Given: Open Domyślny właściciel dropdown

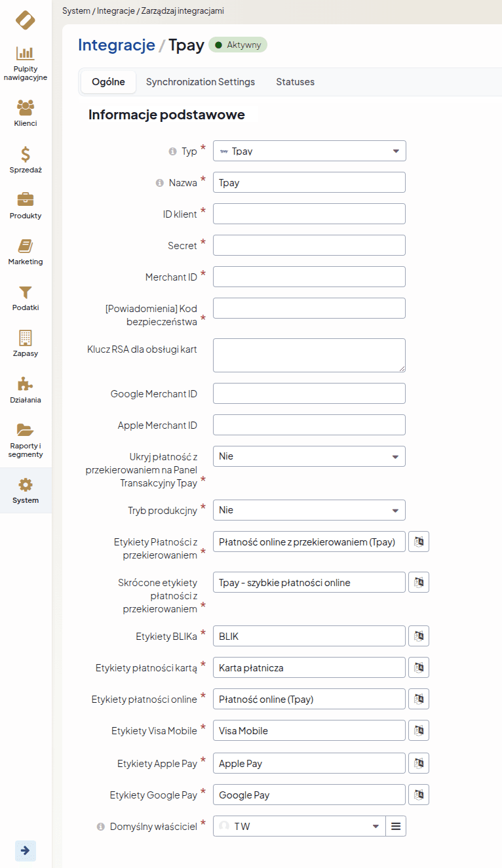Looking at the screenshot, I should click(299, 826).
